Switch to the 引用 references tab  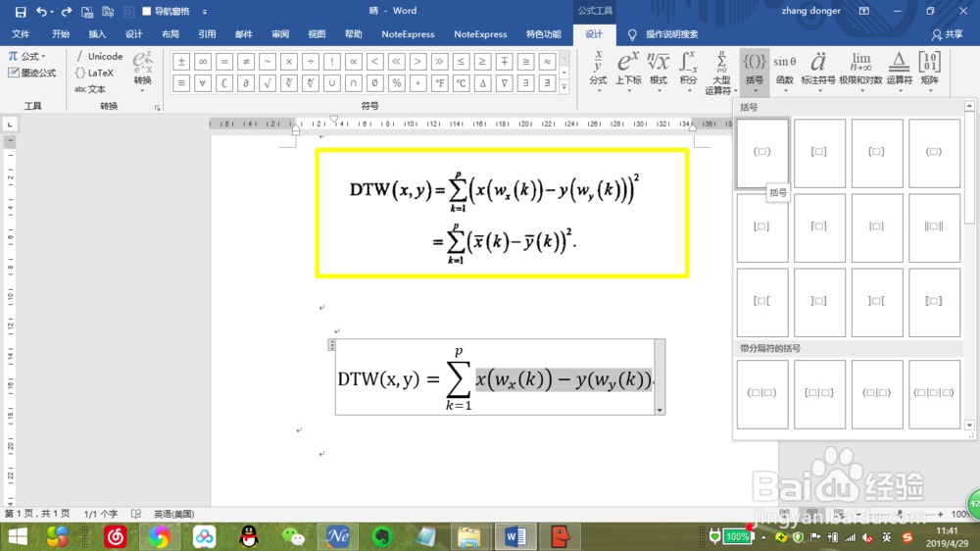point(207,34)
